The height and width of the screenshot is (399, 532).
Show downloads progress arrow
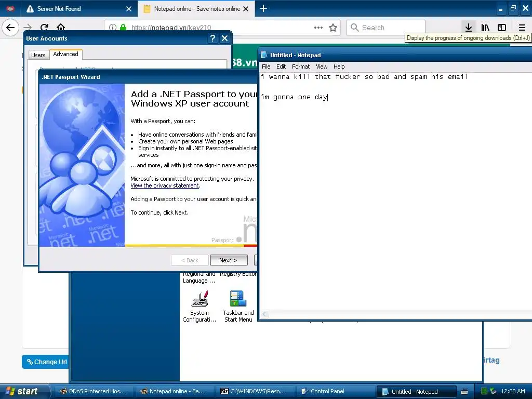point(469,28)
